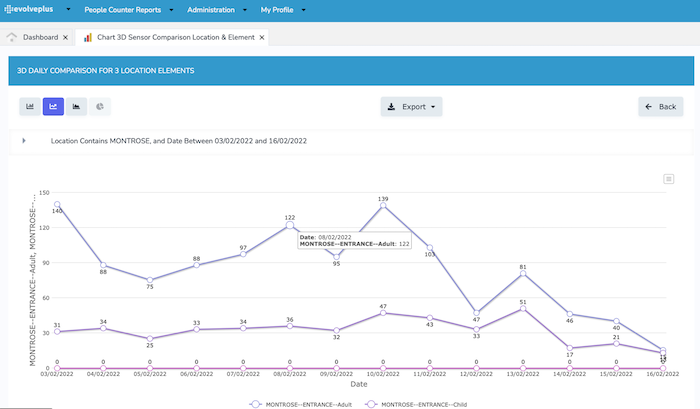Open the chart context menu icon
Viewport: 700px width, 409px height.
point(668,179)
